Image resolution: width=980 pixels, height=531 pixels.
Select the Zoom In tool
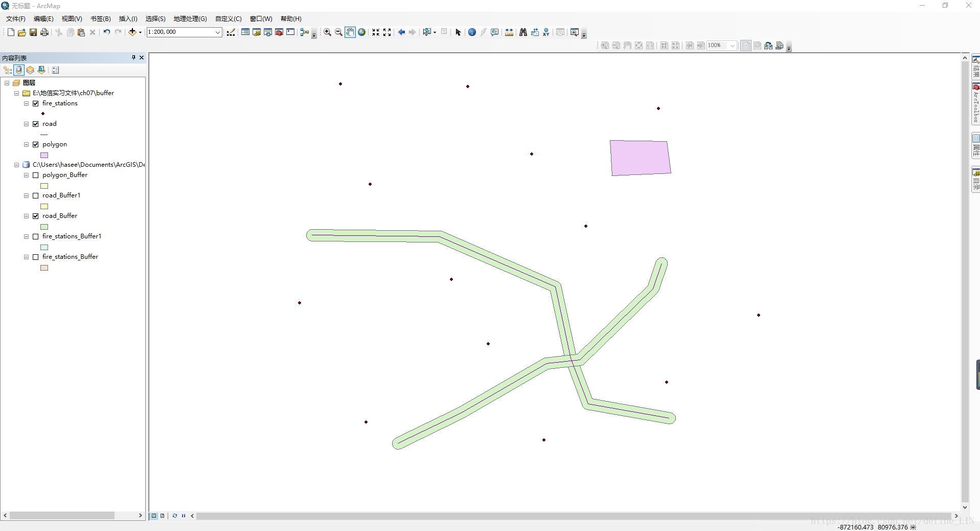(x=327, y=32)
